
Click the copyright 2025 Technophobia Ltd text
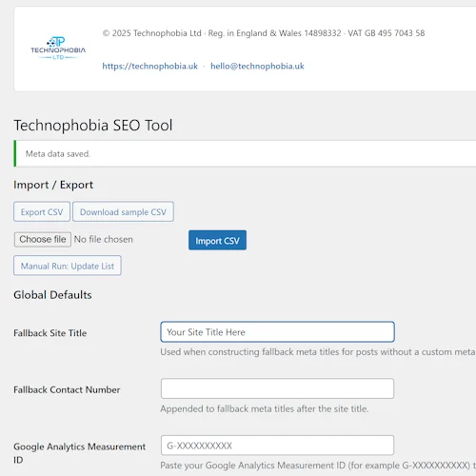264,33
